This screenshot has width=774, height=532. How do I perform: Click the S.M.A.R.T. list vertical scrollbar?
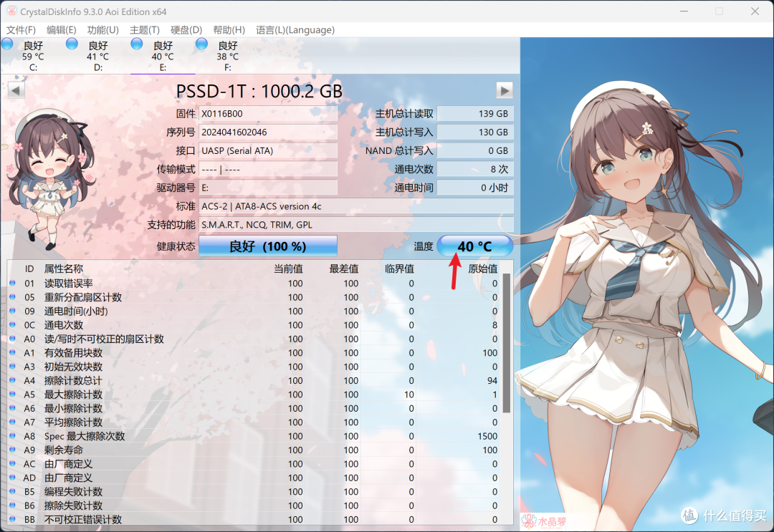coord(507,343)
